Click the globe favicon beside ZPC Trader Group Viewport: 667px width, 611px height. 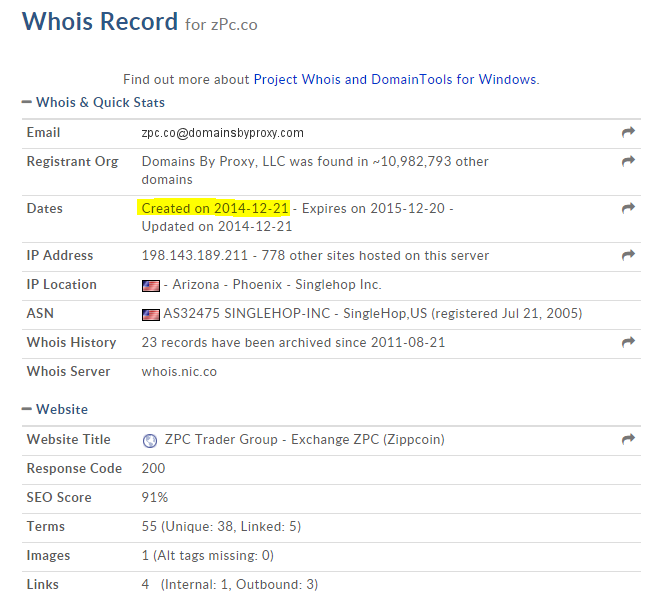click(150, 440)
